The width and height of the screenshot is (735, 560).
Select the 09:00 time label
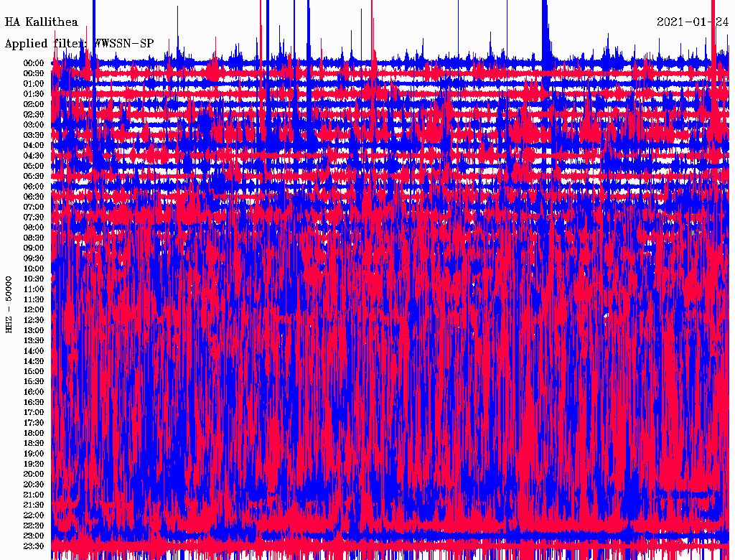(34, 248)
